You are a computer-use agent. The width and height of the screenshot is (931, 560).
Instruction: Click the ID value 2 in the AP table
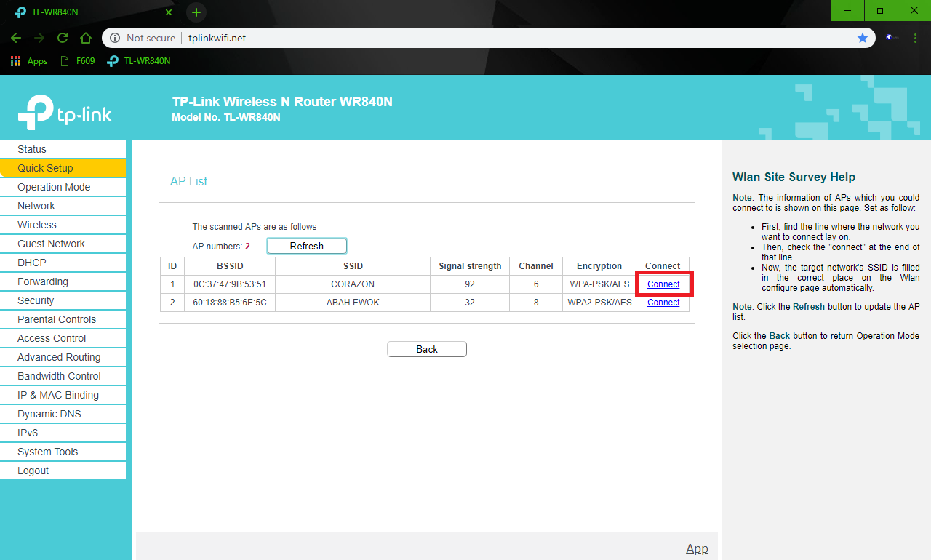click(172, 303)
